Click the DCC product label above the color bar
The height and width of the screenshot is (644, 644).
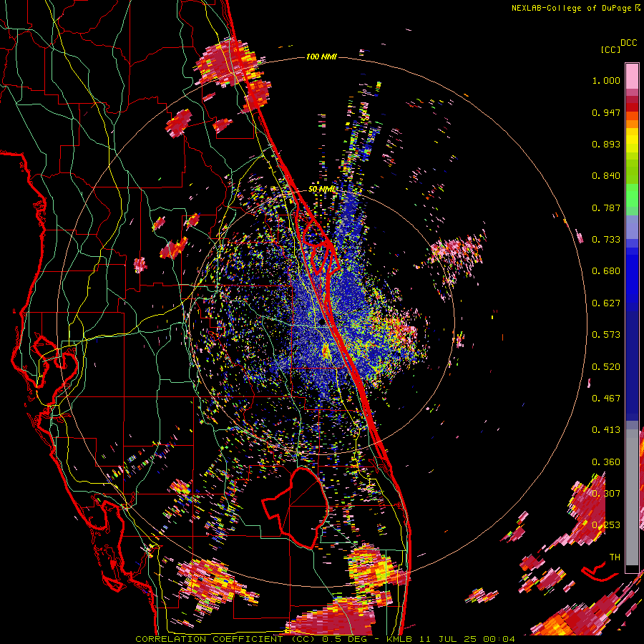click(628, 43)
